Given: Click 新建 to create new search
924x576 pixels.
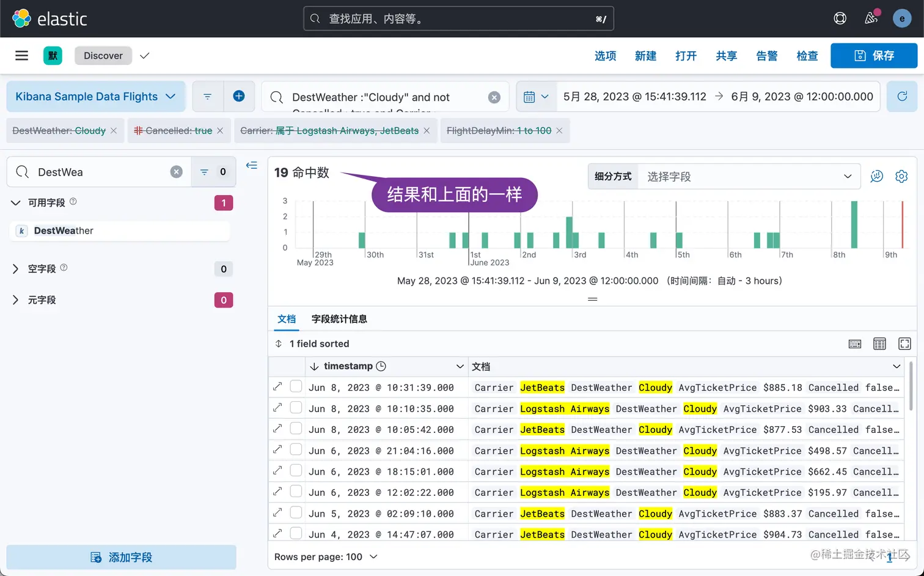Looking at the screenshot, I should (646, 56).
